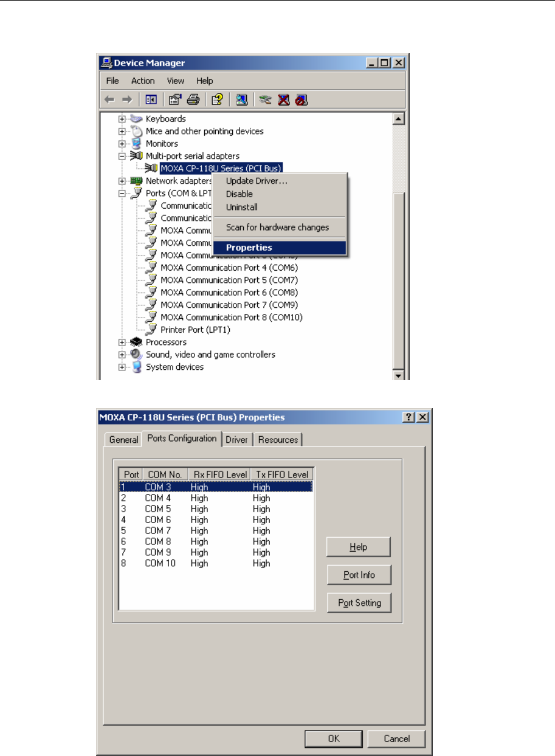
Task: Click the Back arrow in Device Manager toolbar
Action: [x=109, y=100]
